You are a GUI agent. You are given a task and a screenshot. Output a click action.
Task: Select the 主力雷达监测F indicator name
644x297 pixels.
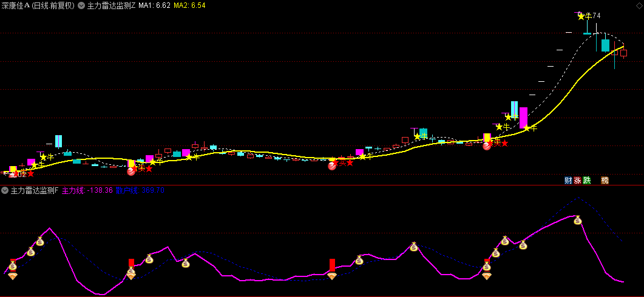click(x=35, y=190)
